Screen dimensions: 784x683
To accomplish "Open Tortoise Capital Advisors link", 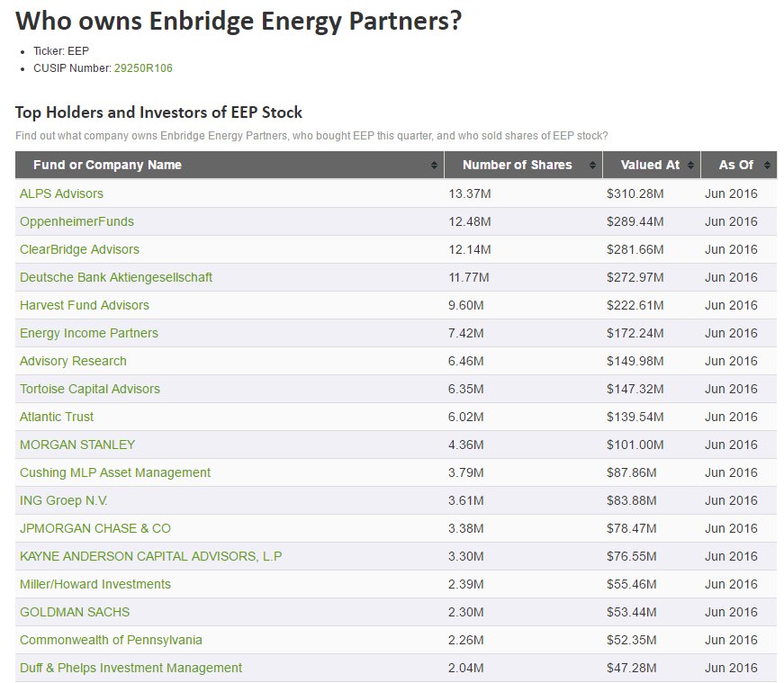I will click(90, 389).
